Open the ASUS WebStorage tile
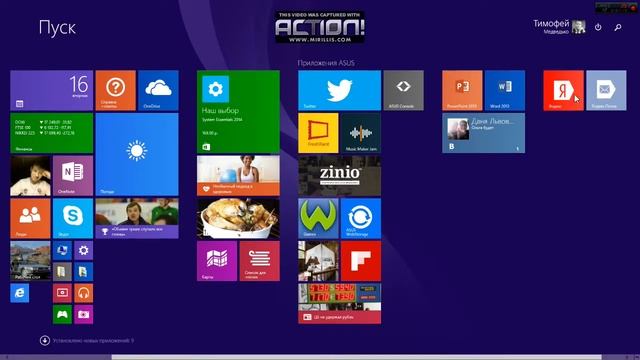The image size is (640, 360). 361,218
